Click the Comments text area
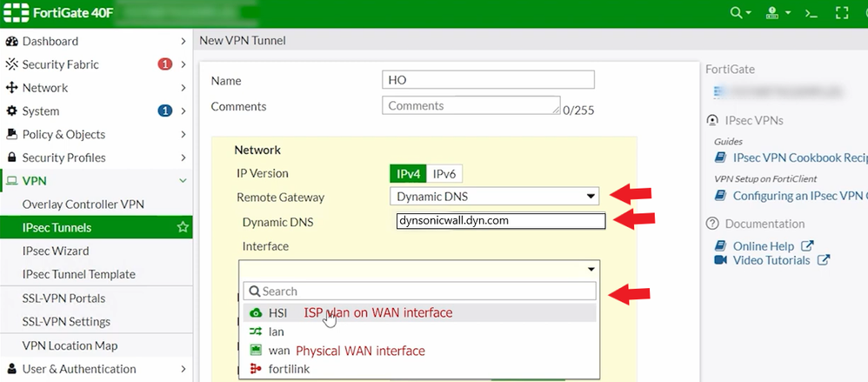The height and width of the screenshot is (382, 868). click(471, 105)
